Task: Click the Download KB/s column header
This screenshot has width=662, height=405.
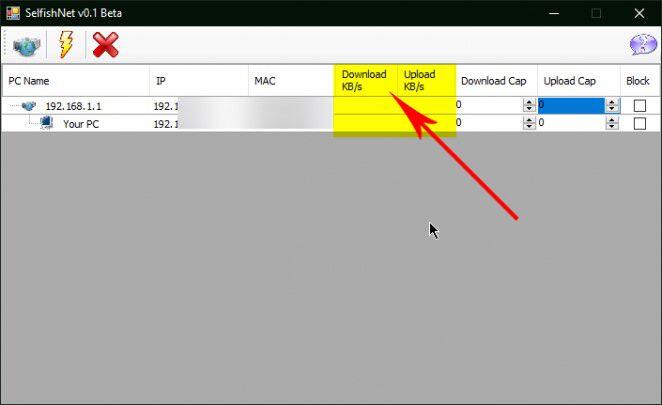Action: click(x=365, y=81)
